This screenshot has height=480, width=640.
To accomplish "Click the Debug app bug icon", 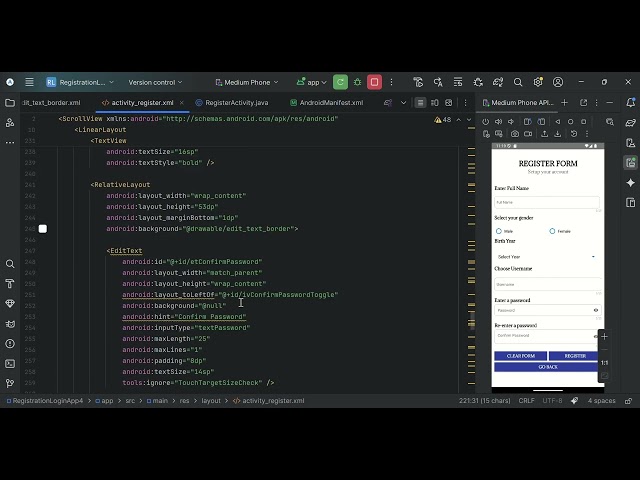I will click(358, 82).
